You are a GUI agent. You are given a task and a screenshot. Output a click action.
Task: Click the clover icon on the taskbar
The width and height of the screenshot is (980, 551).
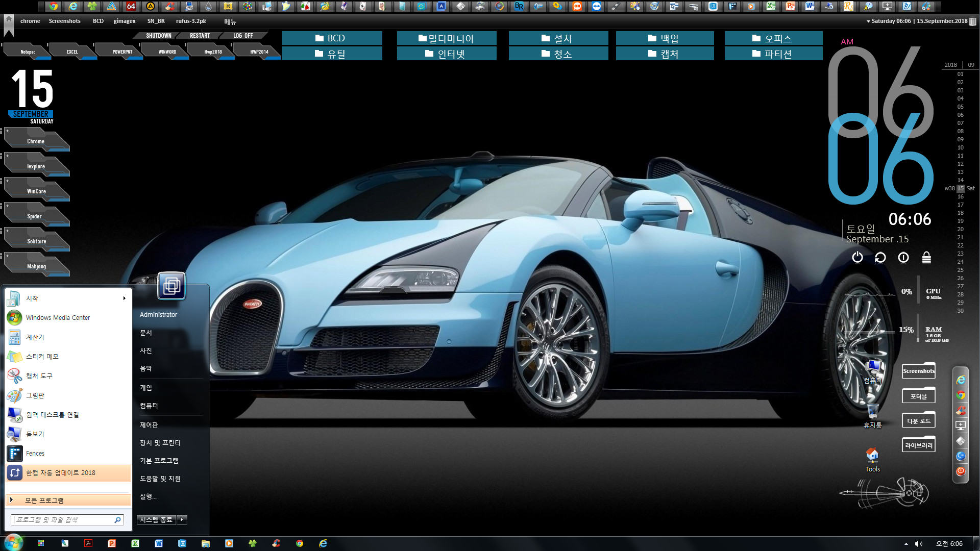coord(253,543)
